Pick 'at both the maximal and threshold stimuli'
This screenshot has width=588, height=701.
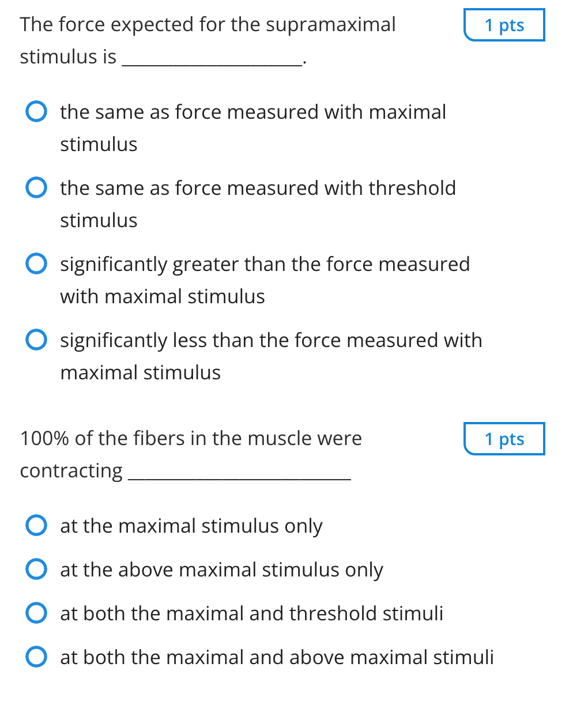click(36, 613)
